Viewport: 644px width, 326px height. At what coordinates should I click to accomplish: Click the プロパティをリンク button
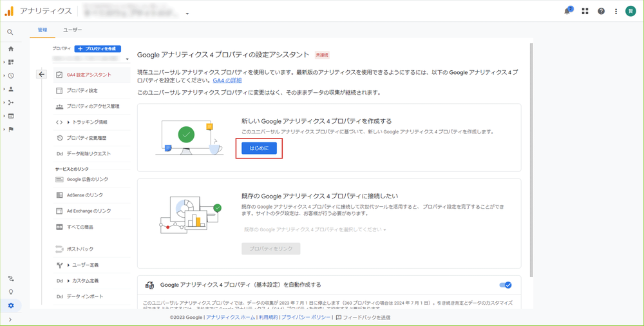270,249
